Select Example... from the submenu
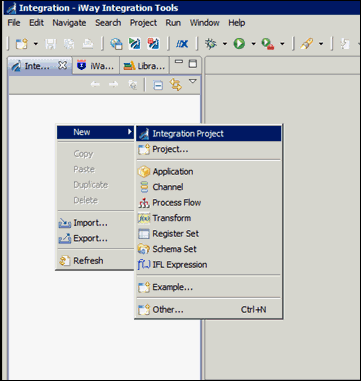Image resolution: width=361 pixels, height=381 pixels. (209, 287)
